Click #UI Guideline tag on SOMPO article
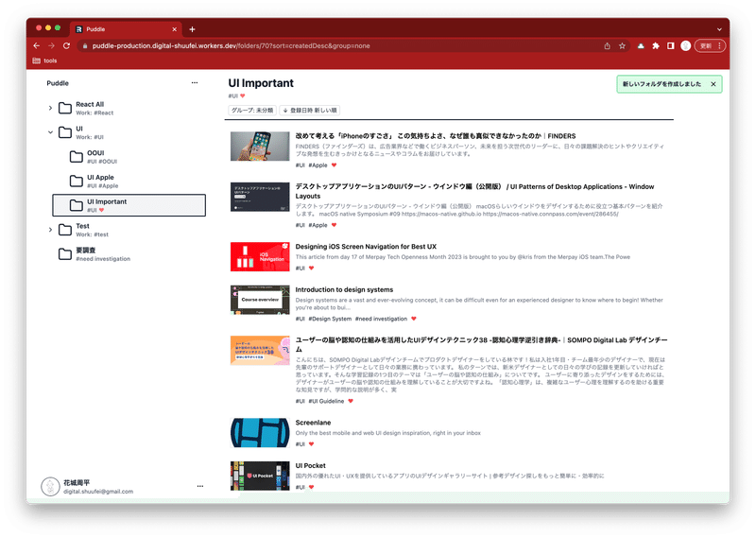The image size is (756, 538). 326,402
